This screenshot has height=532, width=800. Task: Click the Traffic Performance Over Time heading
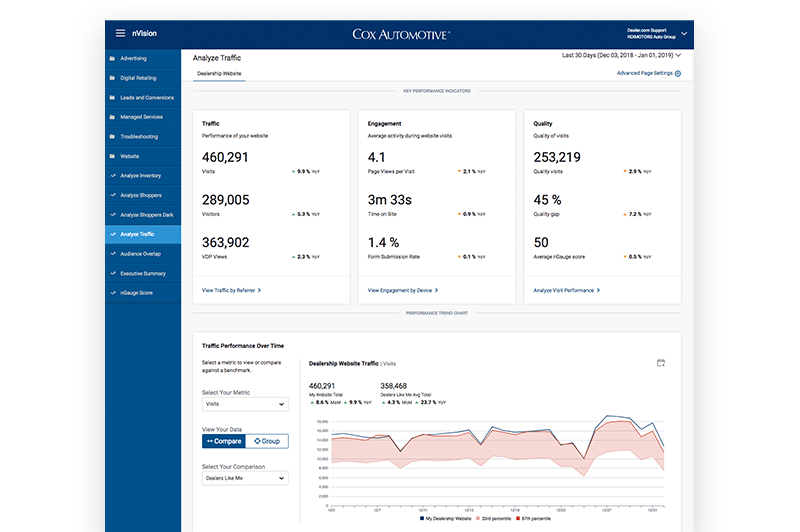[x=243, y=346]
